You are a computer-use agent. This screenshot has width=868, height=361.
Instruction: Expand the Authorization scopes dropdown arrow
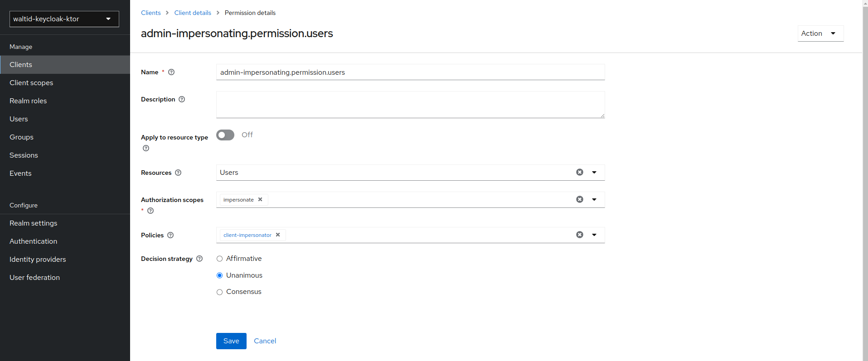[594, 199]
